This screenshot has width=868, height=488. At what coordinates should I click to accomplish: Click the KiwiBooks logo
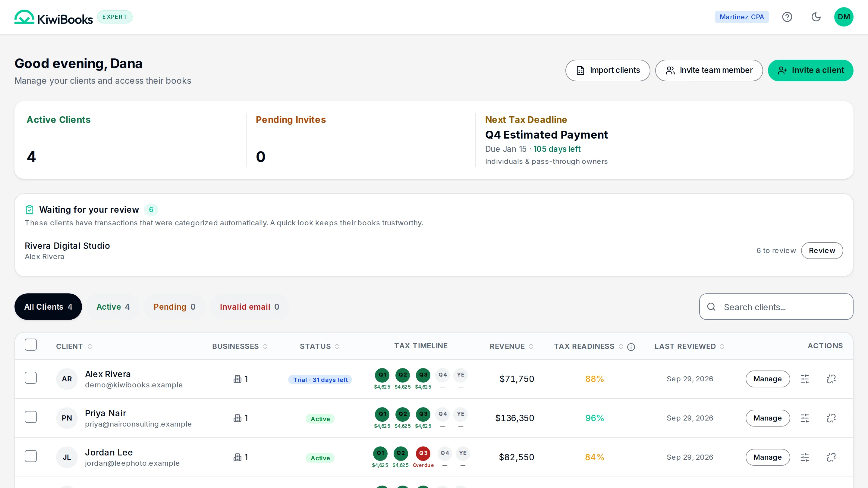[x=53, y=17]
